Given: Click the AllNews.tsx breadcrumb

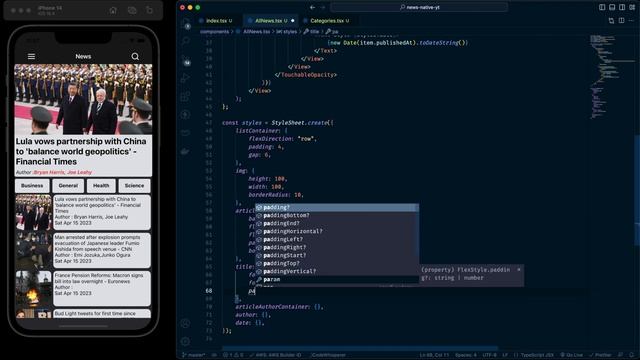Looking at the screenshot, I should coord(256,31).
